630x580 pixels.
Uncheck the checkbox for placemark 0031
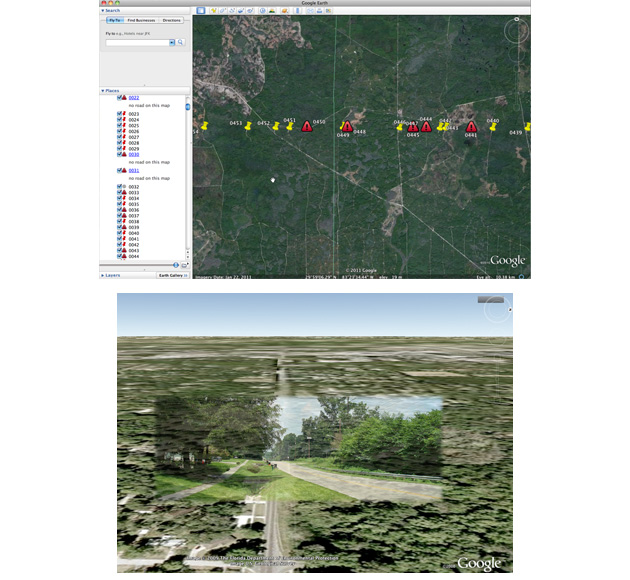point(119,170)
